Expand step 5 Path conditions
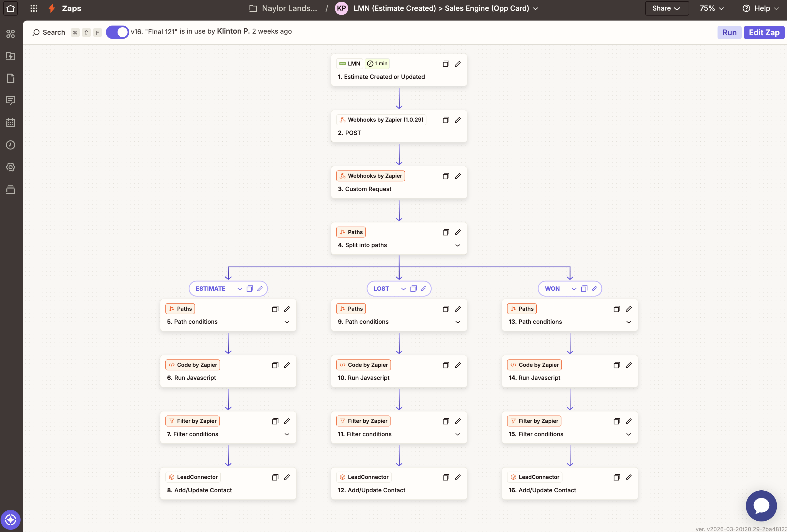 tap(287, 322)
